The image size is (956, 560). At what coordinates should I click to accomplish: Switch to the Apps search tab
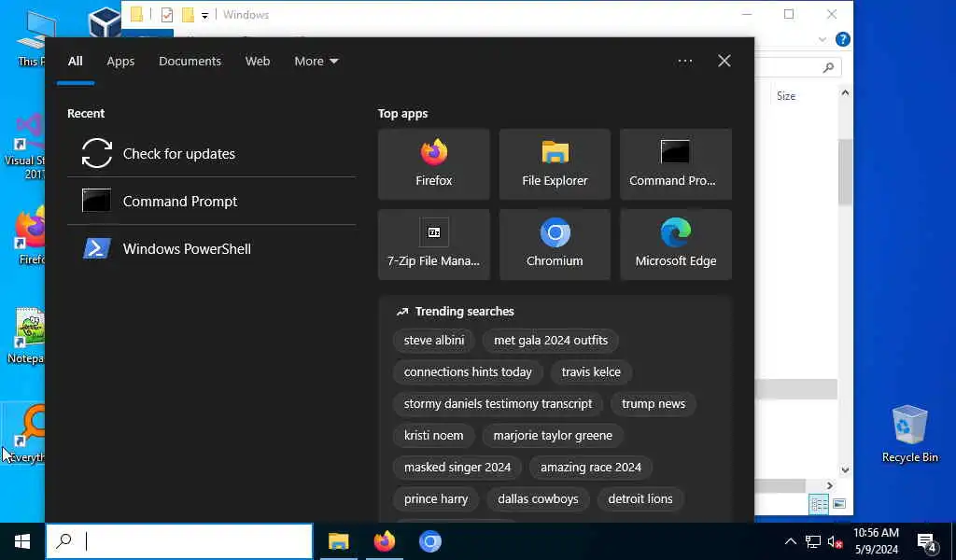coord(120,61)
